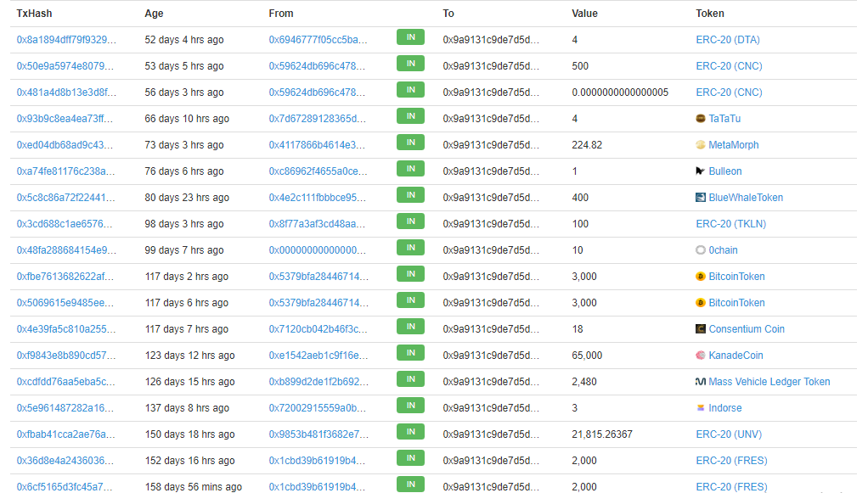The width and height of the screenshot is (868, 493).
Task: Open sender address 0xe1542aeb1c9f16e
Action: (x=318, y=356)
